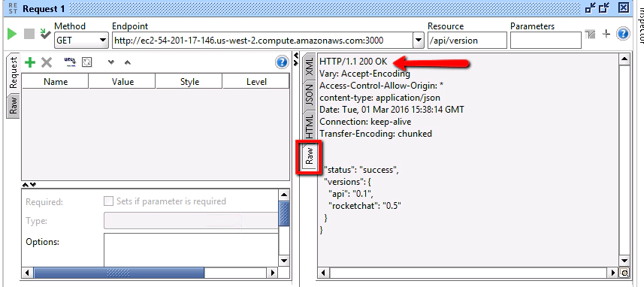Open help for the parameters table
This screenshot has width=644, height=287.
(281, 62)
